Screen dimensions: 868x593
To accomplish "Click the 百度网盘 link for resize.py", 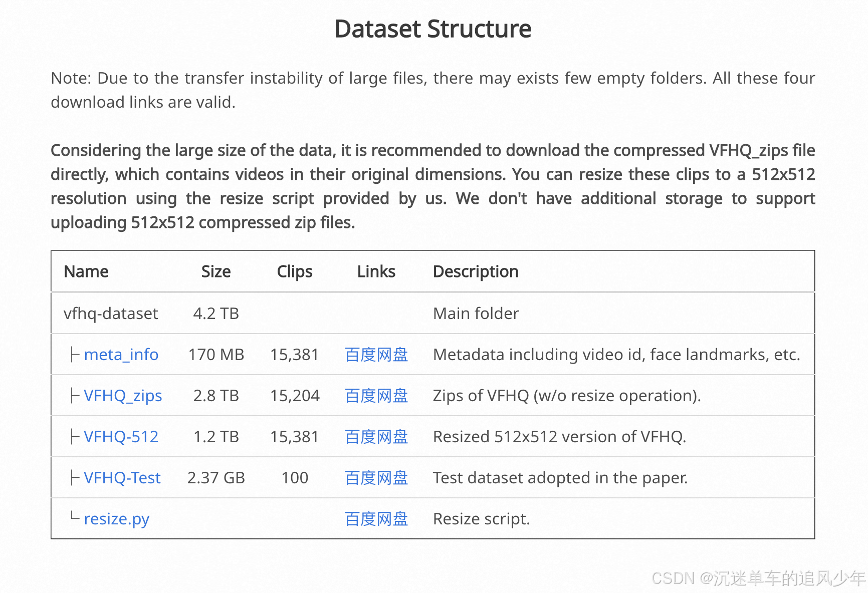I will pos(376,519).
